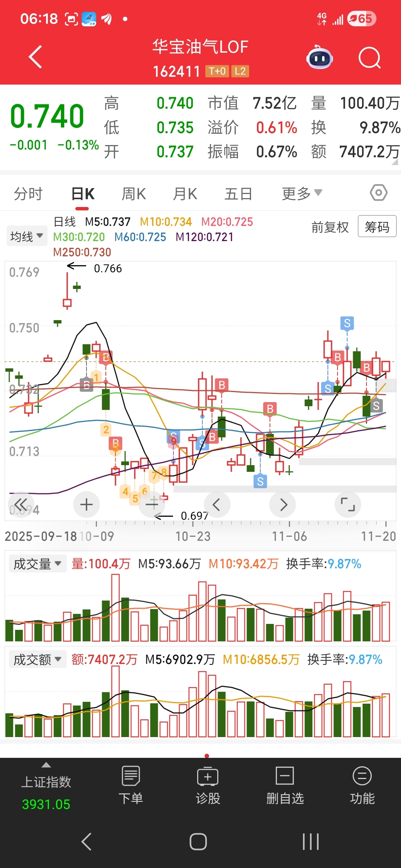Tap M5:0.737 moving average label
This screenshot has height=868, width=401.
[108, 222]
